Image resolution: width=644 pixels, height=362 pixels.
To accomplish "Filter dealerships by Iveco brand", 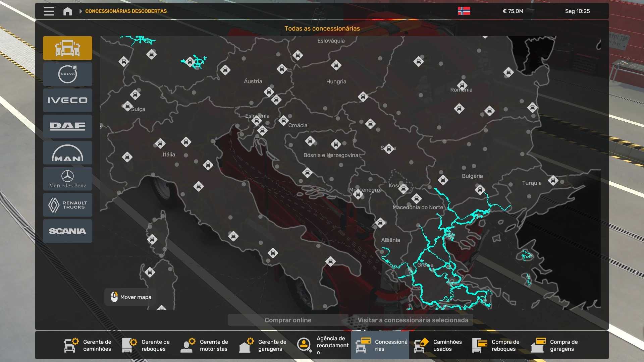I will 67,100.
